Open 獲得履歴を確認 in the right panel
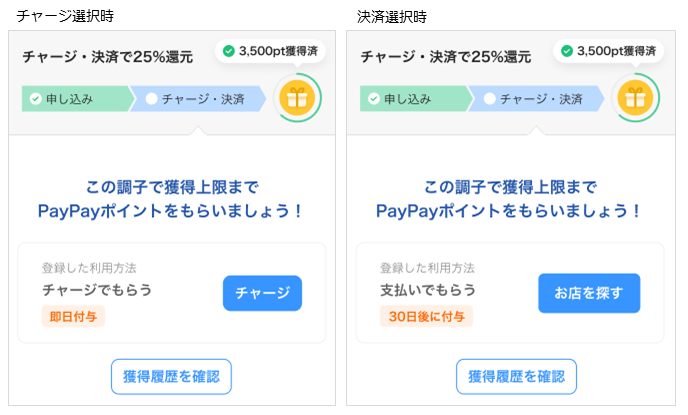 click(x=516, y=376)
